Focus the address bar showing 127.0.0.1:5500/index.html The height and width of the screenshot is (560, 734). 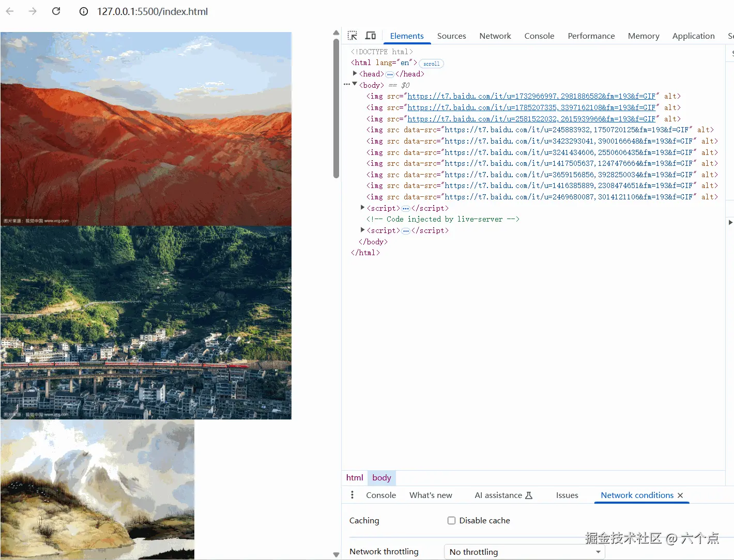[152, 11]
